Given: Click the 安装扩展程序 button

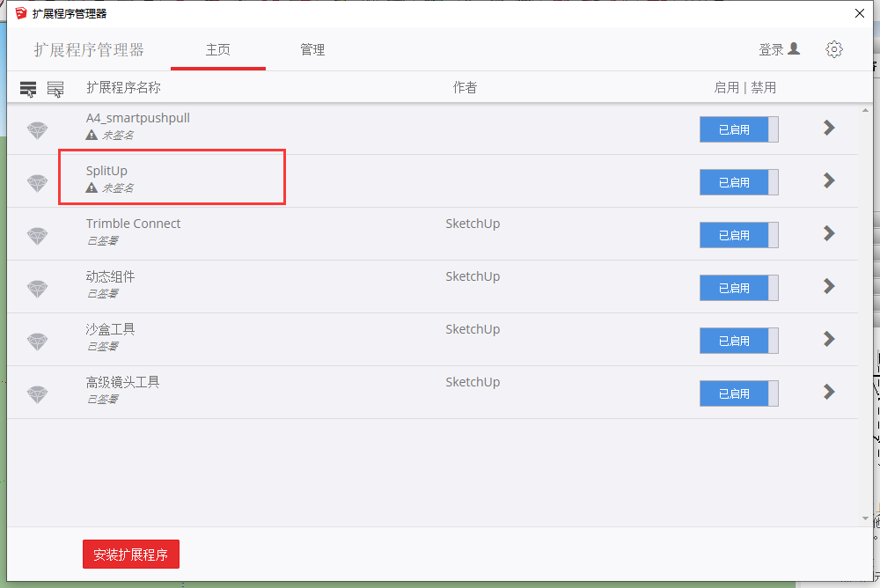Looking at the screenshot, I should [131, 555].
